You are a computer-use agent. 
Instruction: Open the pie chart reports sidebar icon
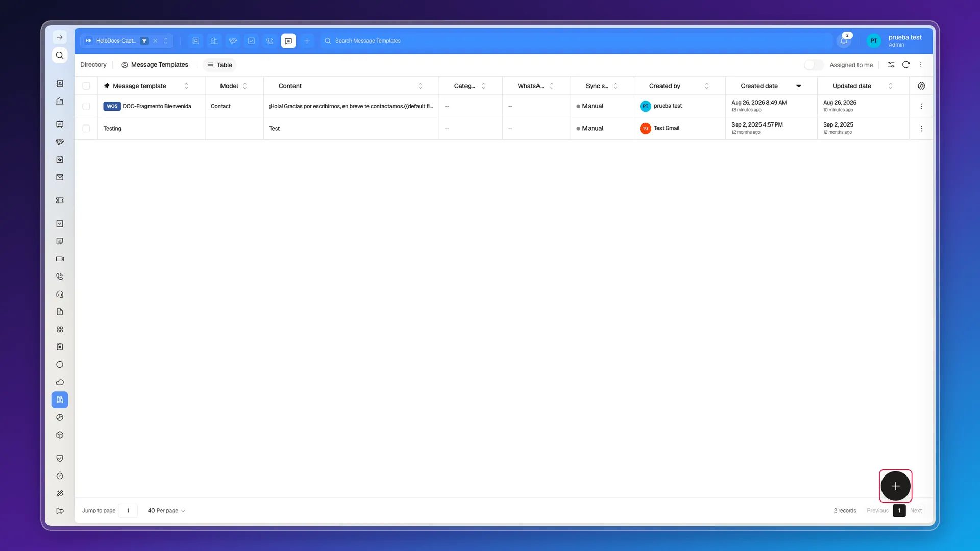60,417
